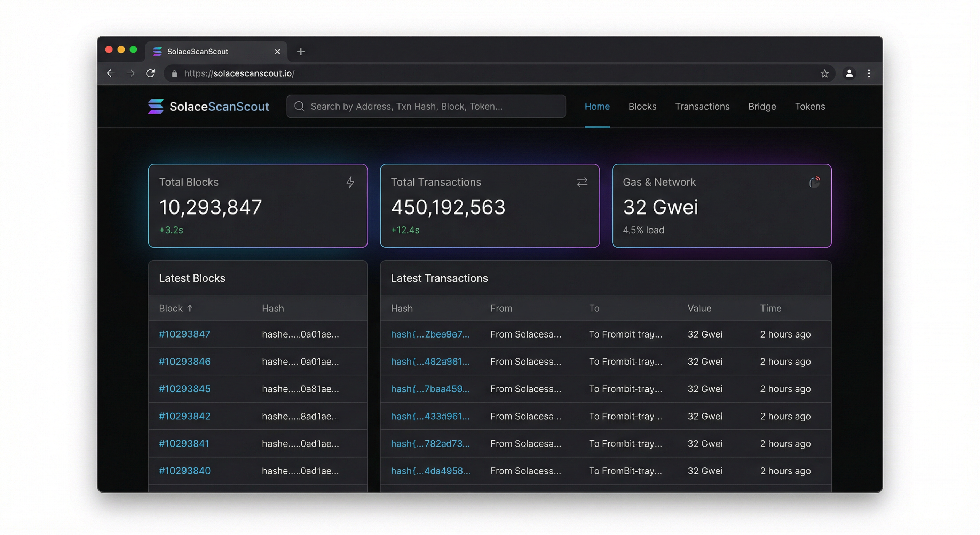Go to the Tokens page
This screenshot has height=535, width=980.
[x=810, y=106]
